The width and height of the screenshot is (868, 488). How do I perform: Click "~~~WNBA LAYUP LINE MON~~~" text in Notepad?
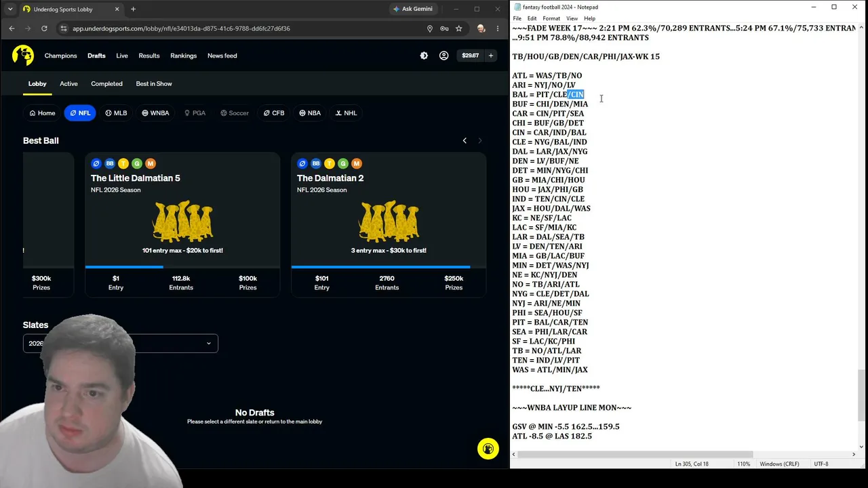(572, 407)
